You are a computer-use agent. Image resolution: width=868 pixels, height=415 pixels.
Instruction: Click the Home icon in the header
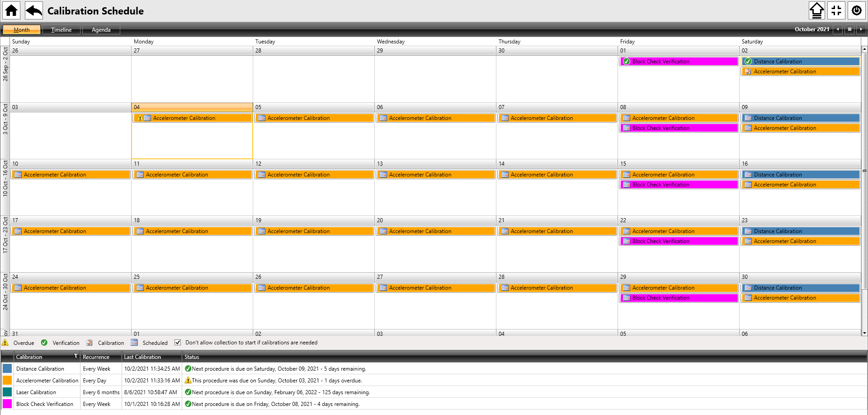(x=11, y=10)
